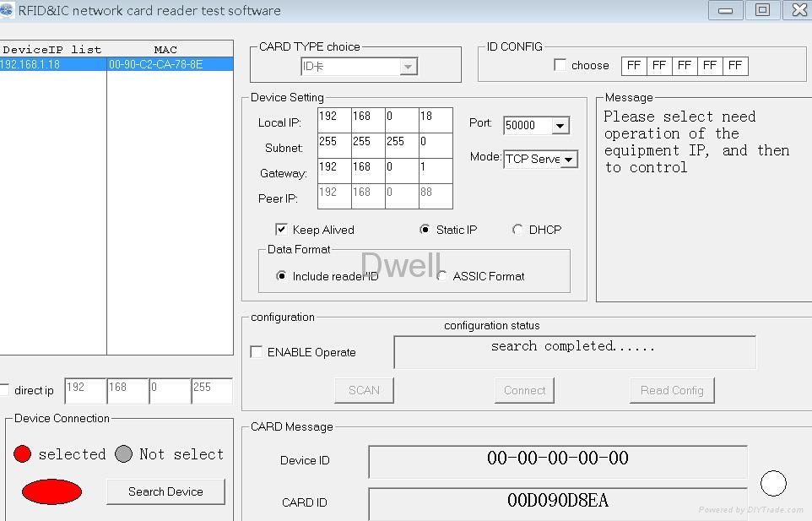Click the white card status circle
This screenshot has width=812, height=521.
tap(773, 483)
